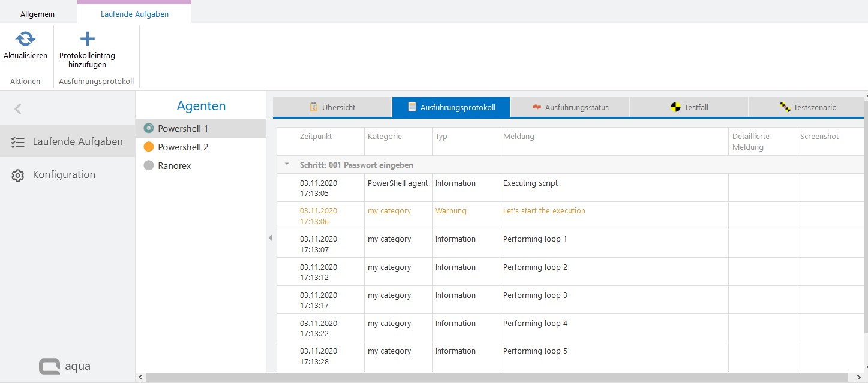
Task: Collapse the 'Schritt: 001 Passwort eingeben' group
Action: coord(287,164)
